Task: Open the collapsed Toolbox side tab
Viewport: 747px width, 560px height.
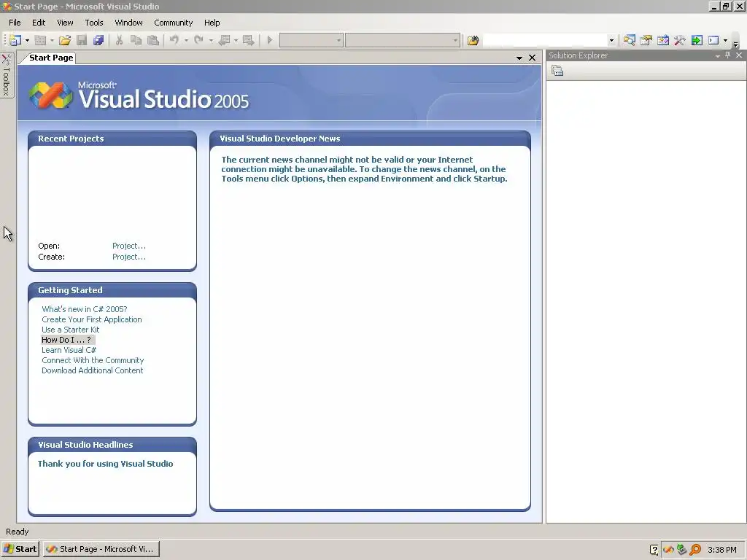Action: click(7, 75)
